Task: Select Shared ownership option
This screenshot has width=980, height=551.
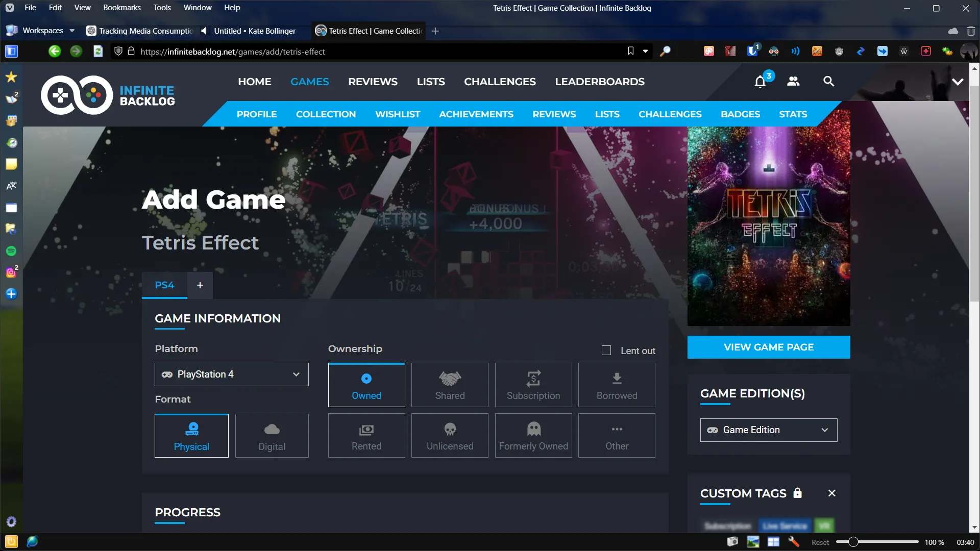Action: (x=450, y=385)
